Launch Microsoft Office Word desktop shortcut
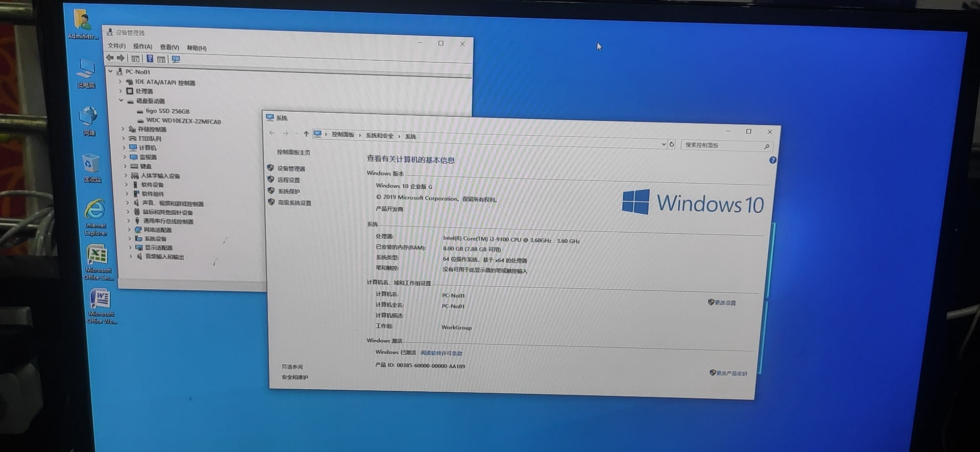Screen dimensions: 980x452 pos(102,306)
